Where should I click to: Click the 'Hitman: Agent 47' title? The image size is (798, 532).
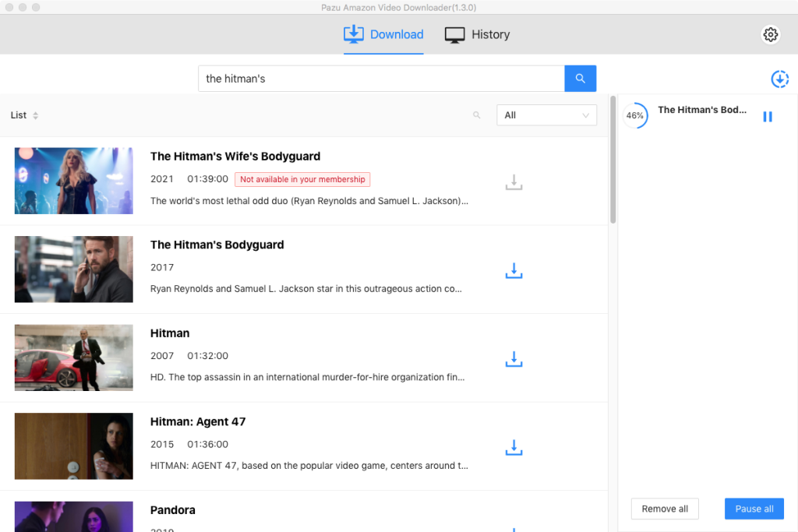point(198,421)
